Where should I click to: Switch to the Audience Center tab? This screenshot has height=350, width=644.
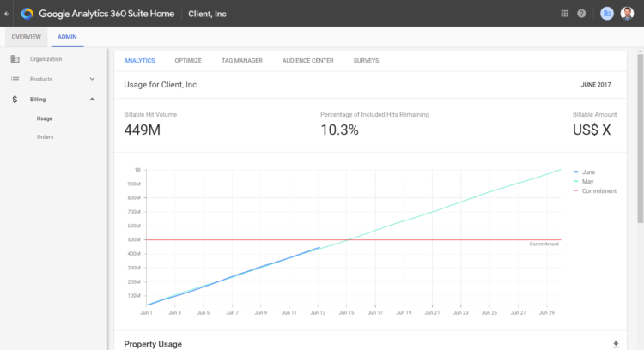point(308,60)
